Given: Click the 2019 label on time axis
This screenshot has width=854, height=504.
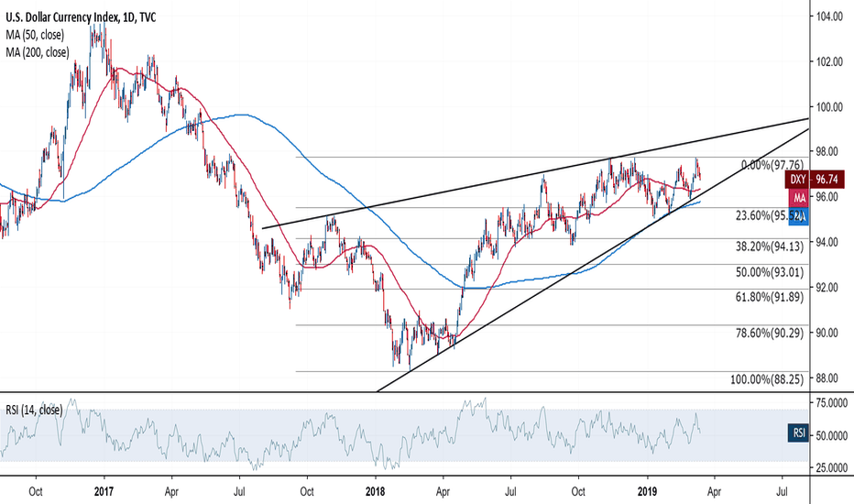Looking at the screenshot, I should point(647,492).
